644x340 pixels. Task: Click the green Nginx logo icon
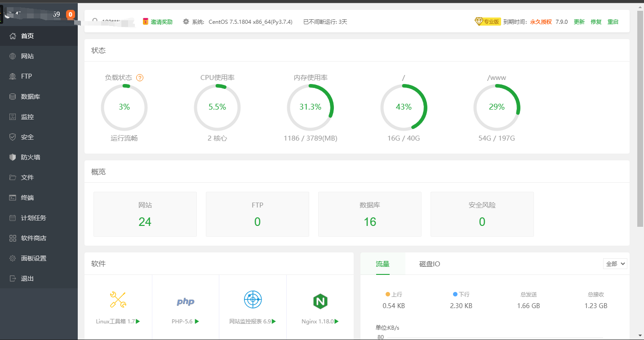click(320, 301)
